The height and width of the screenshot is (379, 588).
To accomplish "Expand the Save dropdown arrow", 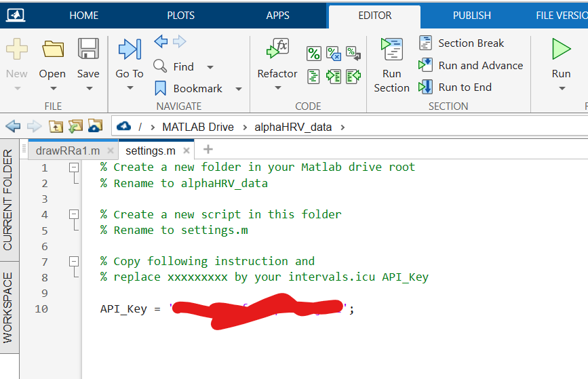I will tap(90, 88).
